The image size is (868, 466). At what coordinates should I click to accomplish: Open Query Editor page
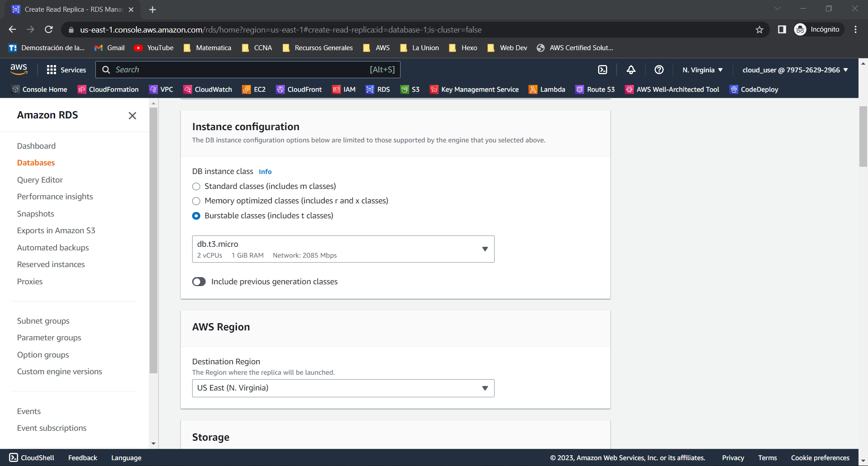point(40,180)
